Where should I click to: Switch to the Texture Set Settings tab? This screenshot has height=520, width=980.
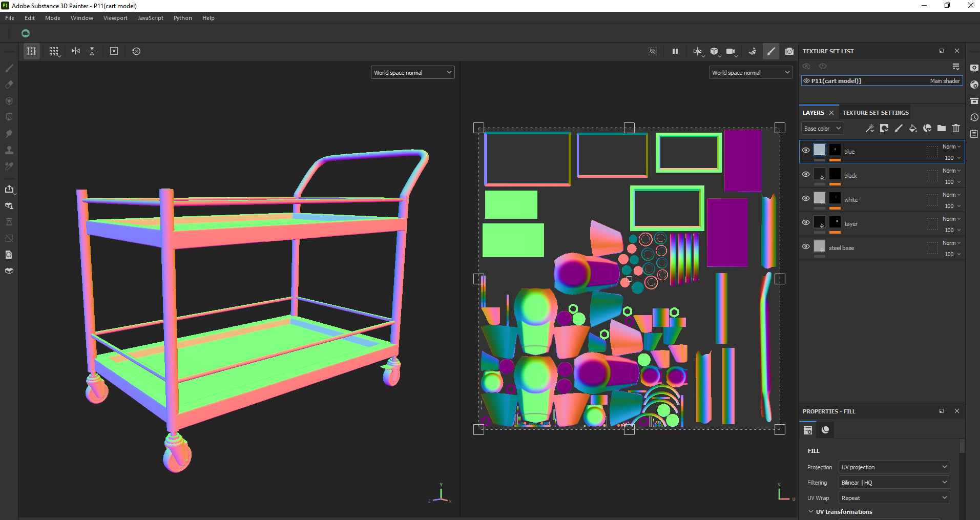pyautogui.click(x=875, y=113)
